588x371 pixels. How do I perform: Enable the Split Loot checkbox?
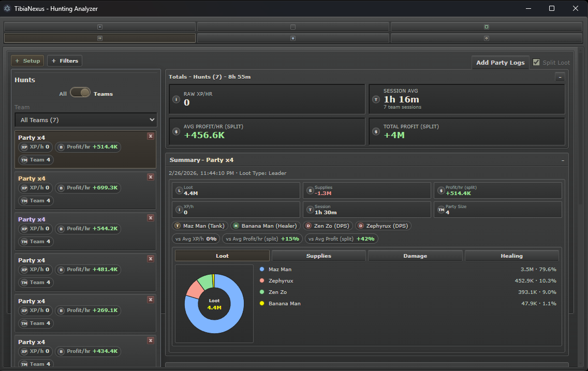click(536, 62)
